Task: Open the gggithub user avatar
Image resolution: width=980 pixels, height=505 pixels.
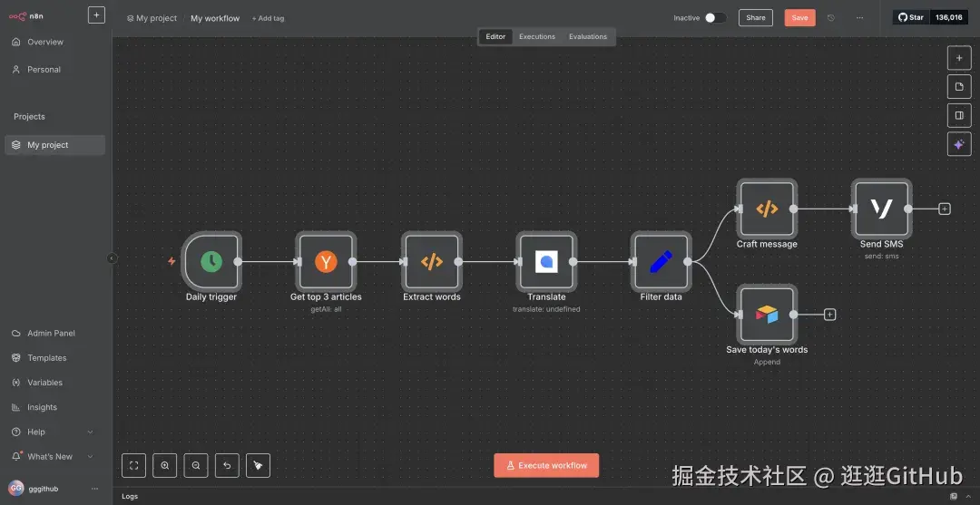Action: (16, 489)
